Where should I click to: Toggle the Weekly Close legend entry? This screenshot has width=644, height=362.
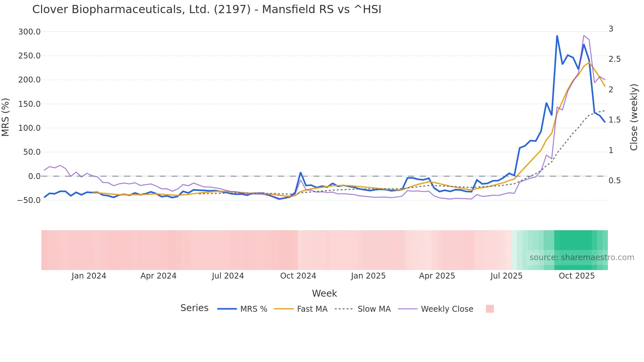pyautogui.click(x=436, y=309)
